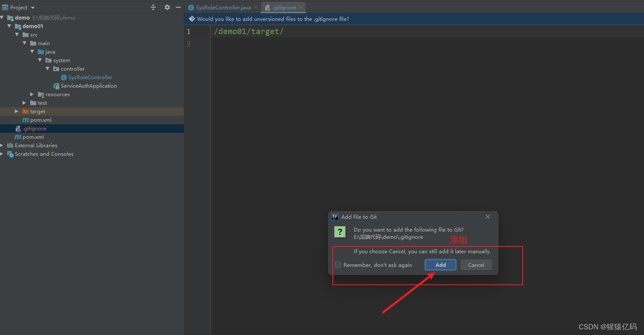Expand the resources folder
This screenshot has height=335, width=644.
pyautogui.click(x=32, y=94)
